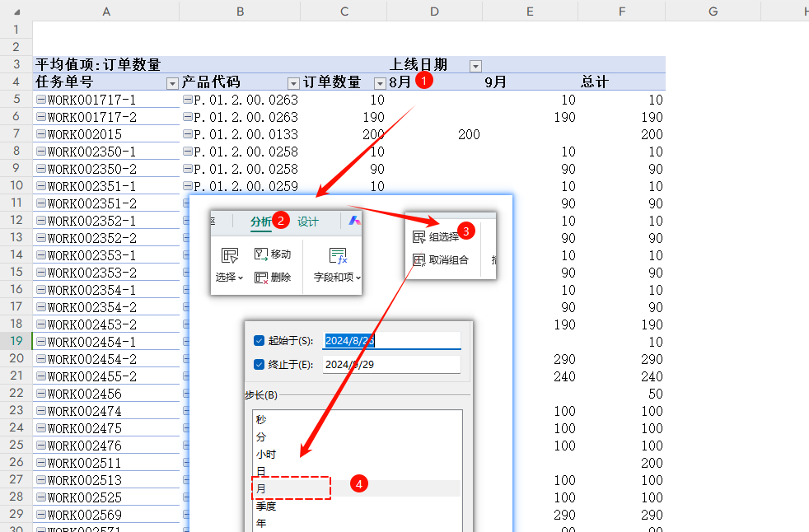This screenshot has height=532, width=809.
Task: Click cell WORK002525
Action: point(106,497)
